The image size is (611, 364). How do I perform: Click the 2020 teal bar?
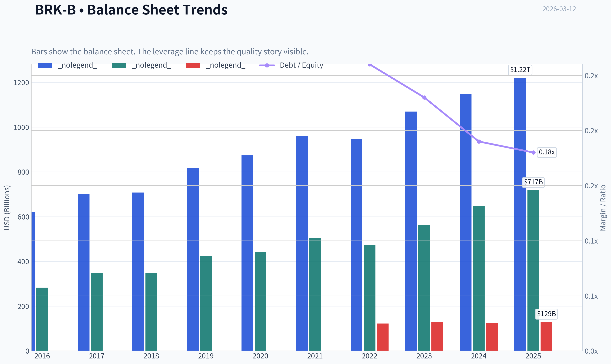(260, 301)
